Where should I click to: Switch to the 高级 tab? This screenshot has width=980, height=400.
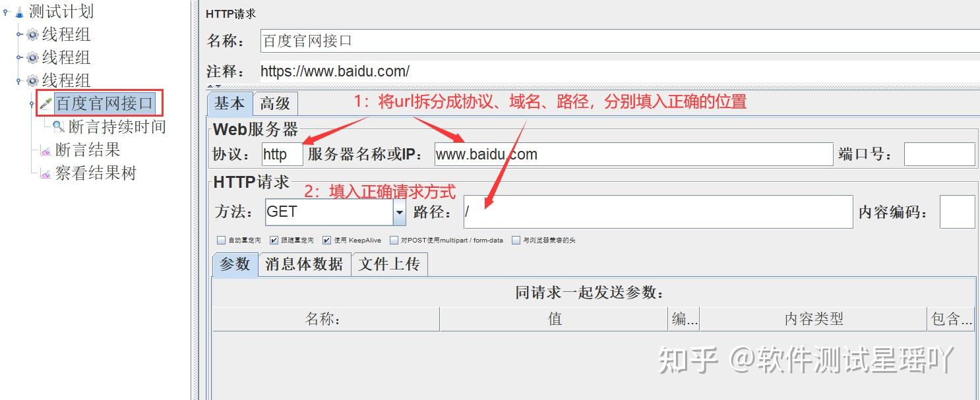(275, 103)
